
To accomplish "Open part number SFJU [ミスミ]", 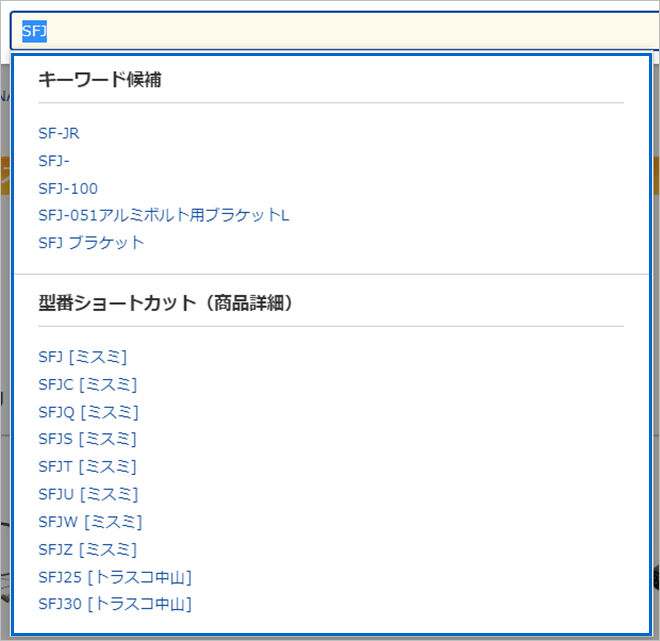I will (88, 495).
